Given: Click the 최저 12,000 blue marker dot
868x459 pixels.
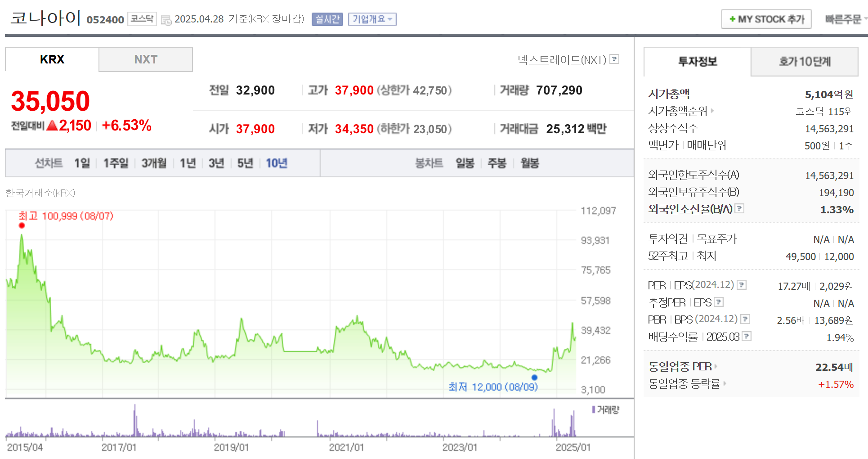Looking at the screenshot, I should coord(534,378).
